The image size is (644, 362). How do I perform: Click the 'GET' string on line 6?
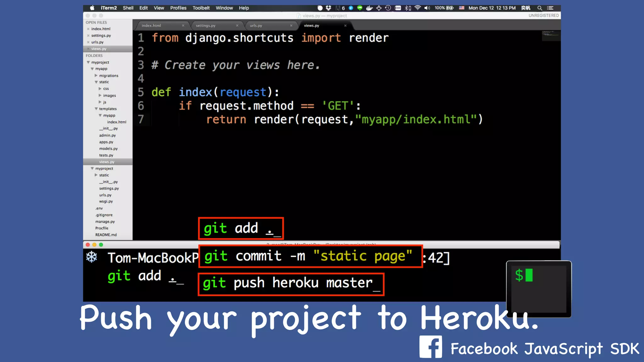[x=338, y=106]
